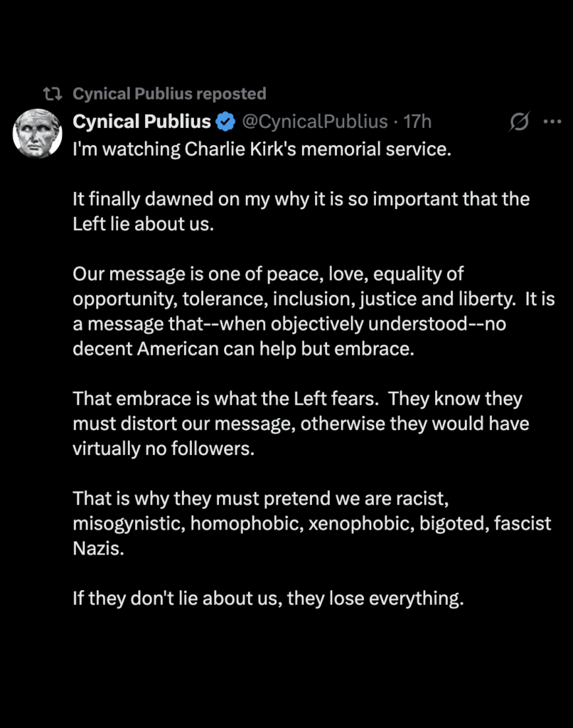573x728 pixels.
Task: Click the "Left lie about us." line
Action: pos(143,224)
